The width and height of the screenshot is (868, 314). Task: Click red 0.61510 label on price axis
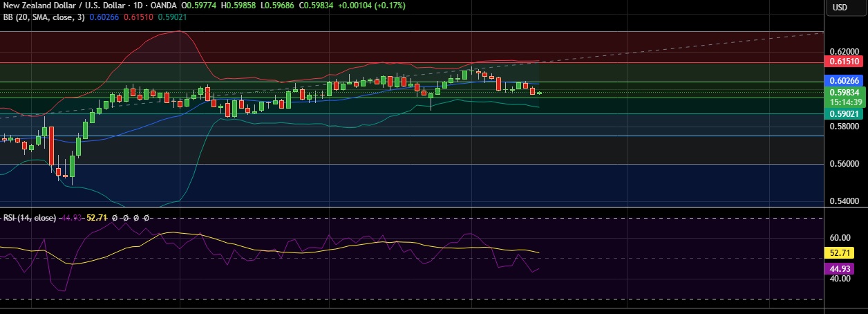point(845,62)
